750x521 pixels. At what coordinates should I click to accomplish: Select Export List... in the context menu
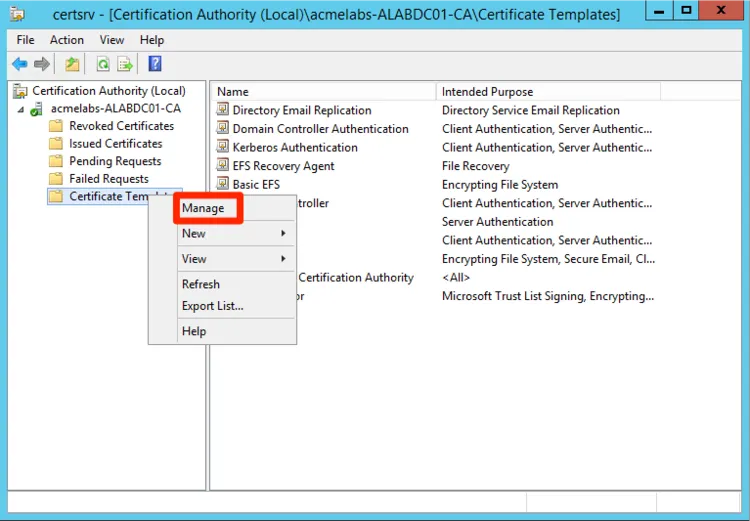[212, 306]
